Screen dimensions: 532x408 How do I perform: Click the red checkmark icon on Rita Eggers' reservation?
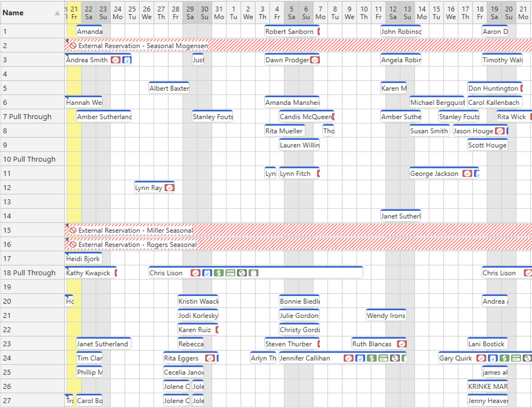(210, 358)
